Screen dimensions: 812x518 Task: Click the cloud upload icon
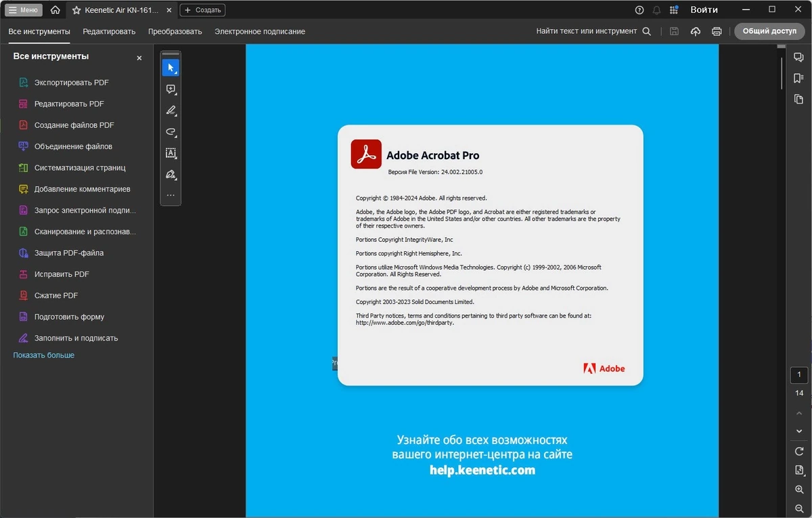(695, 31)
